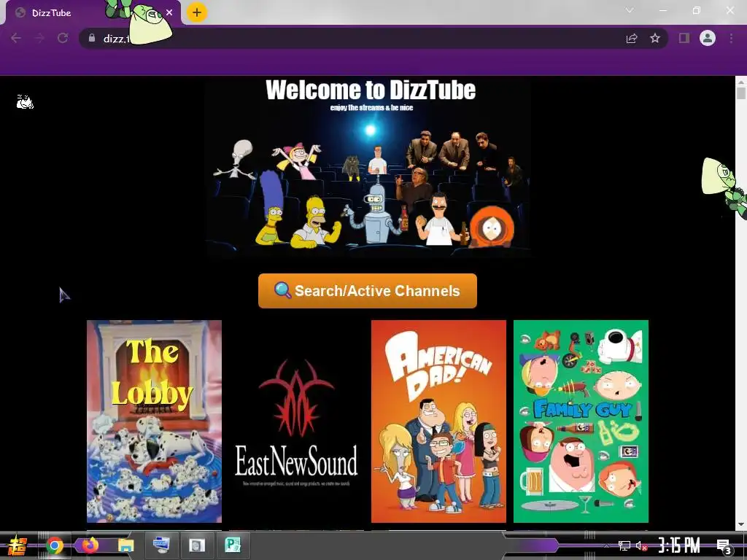The height and width of the screenshot is (560, 747).
Task: Open the Publisher app in taskbar
Action: tap(233, 545)
